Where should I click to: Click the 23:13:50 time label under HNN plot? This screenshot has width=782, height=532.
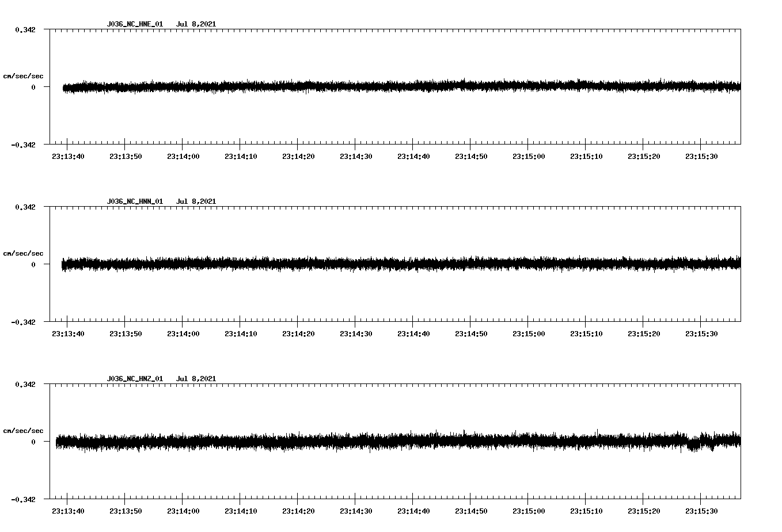(126, 334)
